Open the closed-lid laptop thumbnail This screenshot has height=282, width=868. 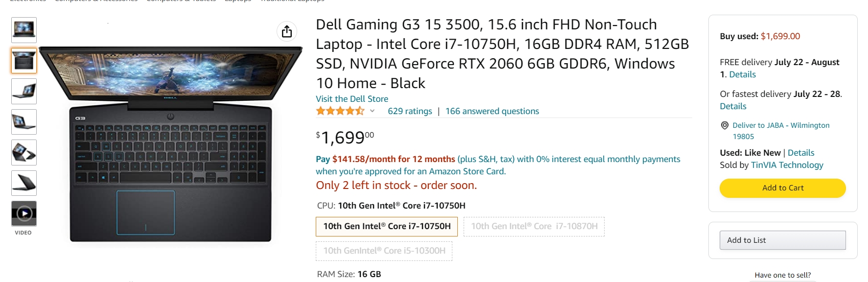24,183
